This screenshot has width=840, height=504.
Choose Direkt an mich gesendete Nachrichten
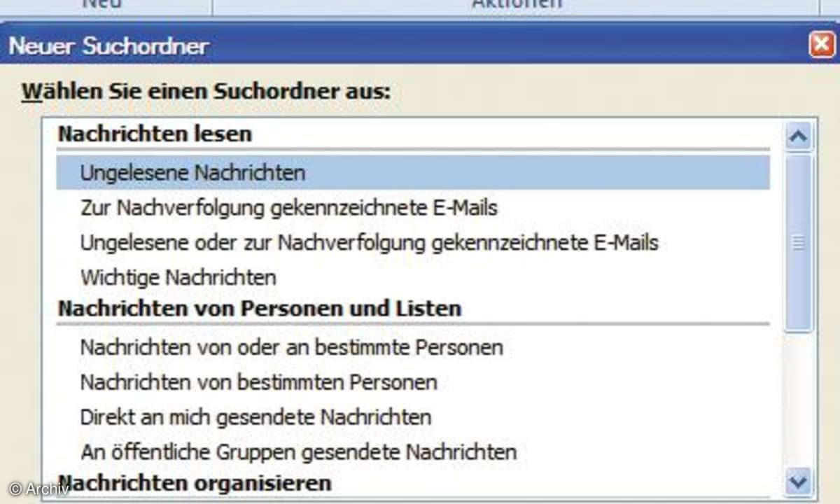[x=255, y=417]
